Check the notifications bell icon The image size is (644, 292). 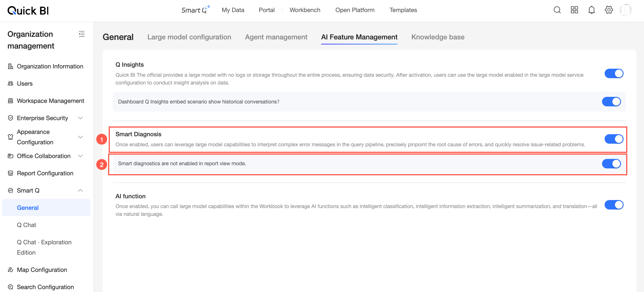tap(591, 10)
